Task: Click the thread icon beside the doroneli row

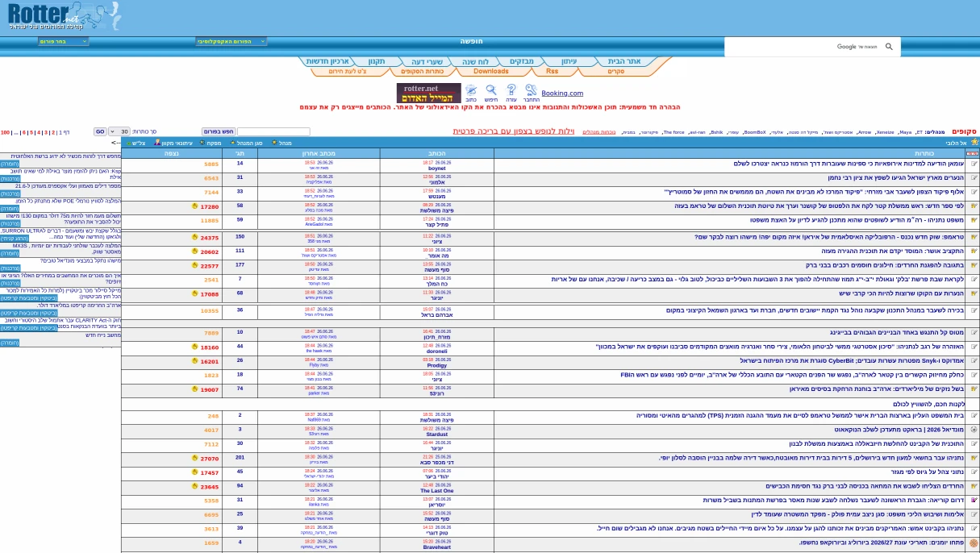Action: 974,347
